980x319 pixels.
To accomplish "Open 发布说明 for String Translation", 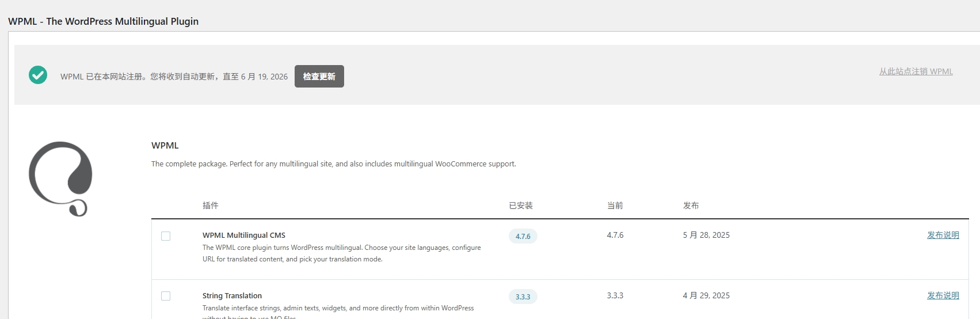I will 943,295.
